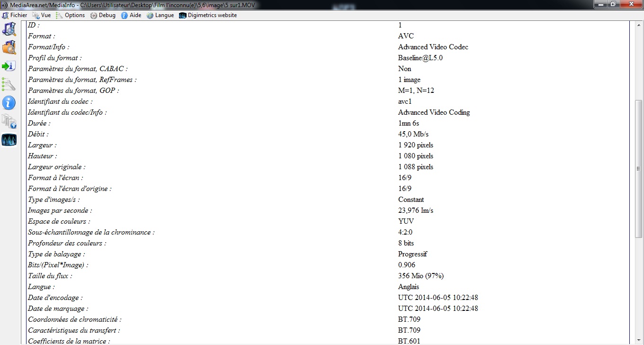644x345 pixels.
Task: Click the 'Format à l'écran d'origine :' label
Action: pos(70,189)
